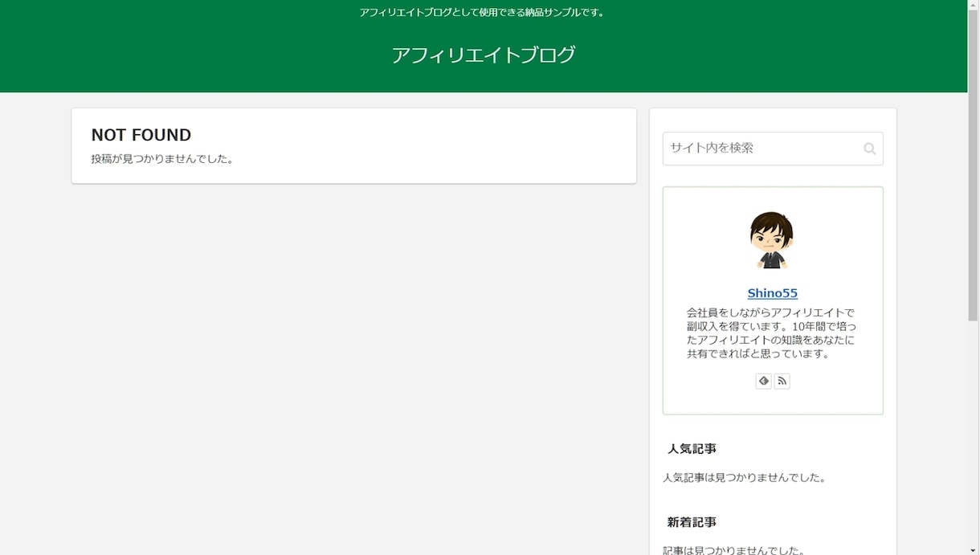The width and height of the screenshot is (980, 555).
Task: Click the 新着記事 section heading
Action: 692,522
